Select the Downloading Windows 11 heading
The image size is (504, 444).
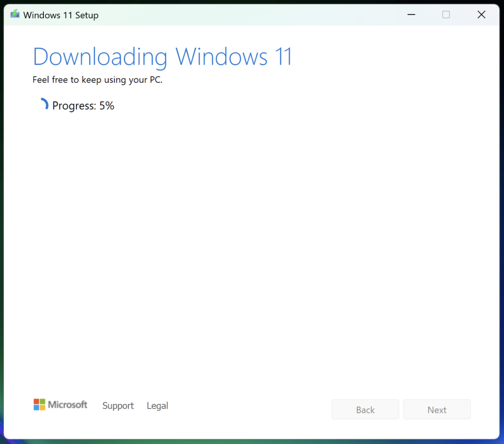pyautogui.click(x=162, y=56)
